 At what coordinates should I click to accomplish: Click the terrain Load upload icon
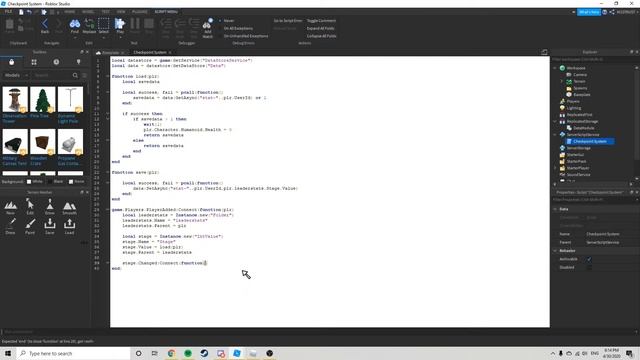(69, 226)
